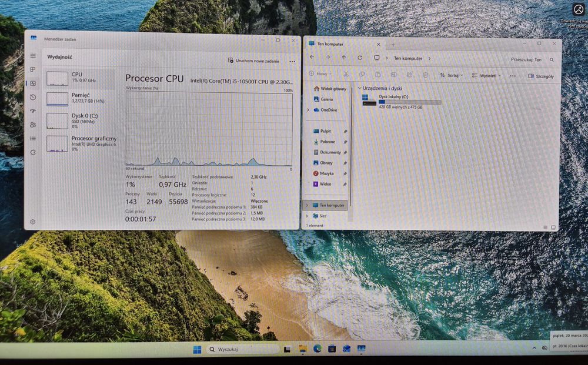Open Users icon in Task Manager sidebar
The height and width of the screenshot is (365, 588).
(x=33, y=125)
